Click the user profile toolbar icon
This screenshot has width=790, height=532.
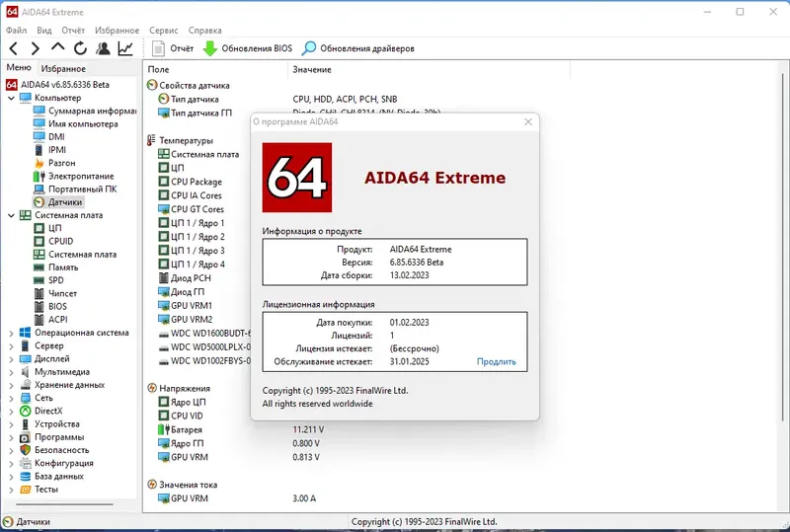[103, 48]
